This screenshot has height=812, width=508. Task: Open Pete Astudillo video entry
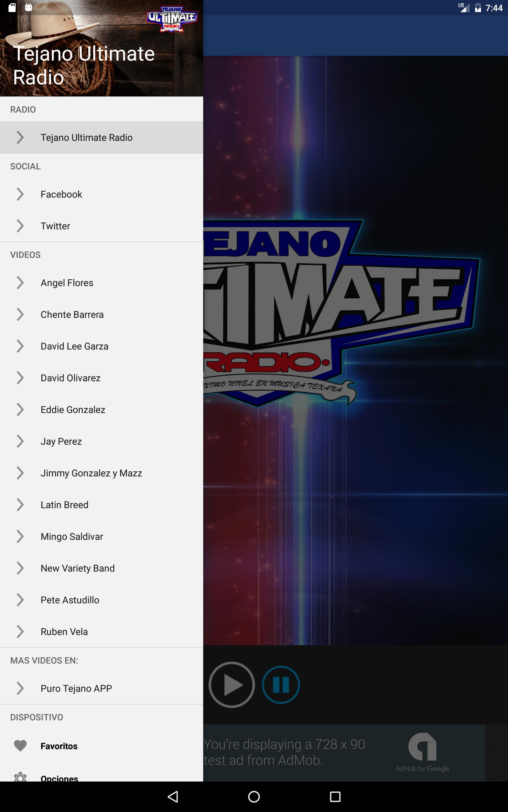102,600
